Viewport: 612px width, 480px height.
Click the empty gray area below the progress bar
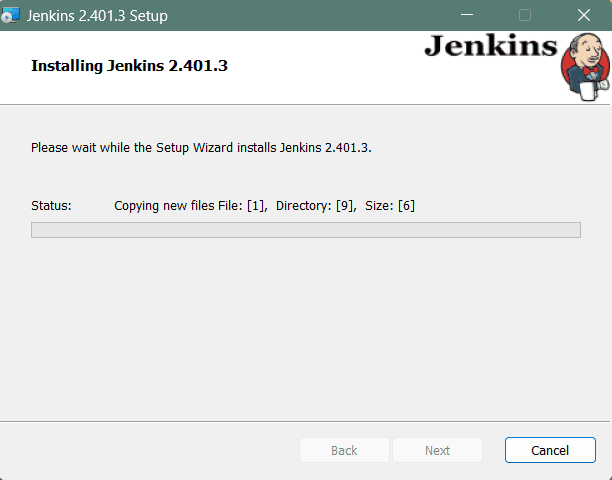(305, 330)
